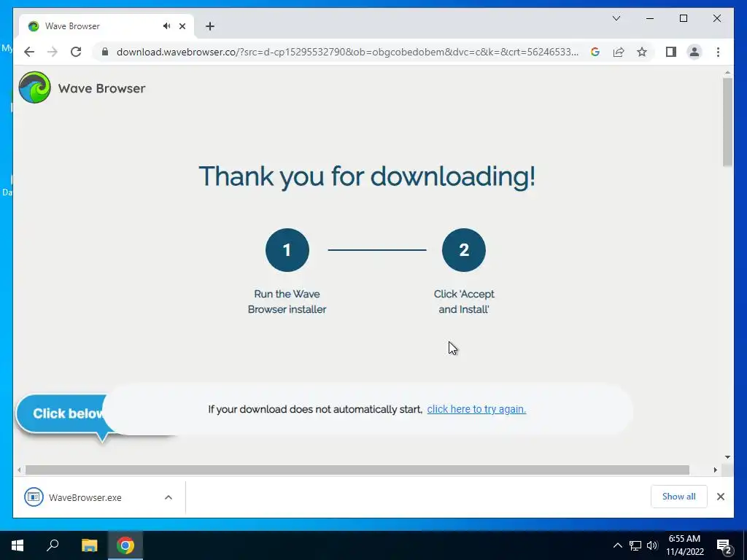The height and width of the screenshot is (560, 747).
Task: Click the Wave Browser logo
Action: [34, 87]
